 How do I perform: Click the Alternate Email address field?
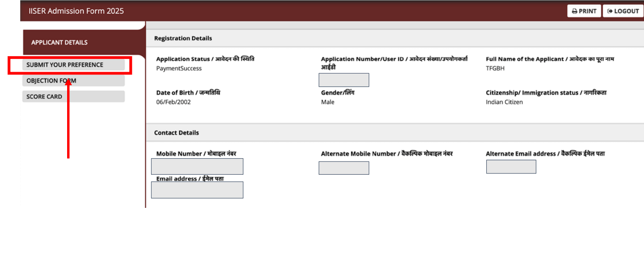[x=511, y=166]
